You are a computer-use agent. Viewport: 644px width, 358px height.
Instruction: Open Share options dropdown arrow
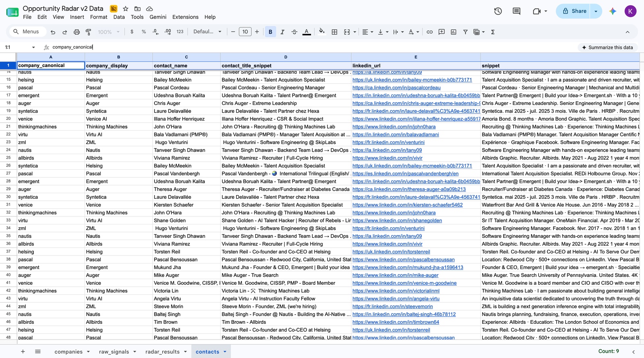tap(596, 11)
